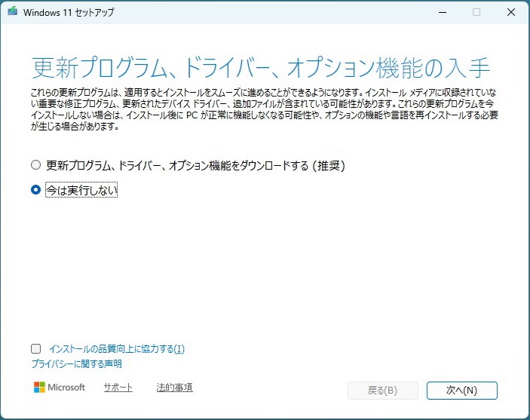Image resolution: width=530 pixels, height=420 pixels.
Task: Open the インストールの品質向上に協力する(I) link
Action: coord(116,349)
